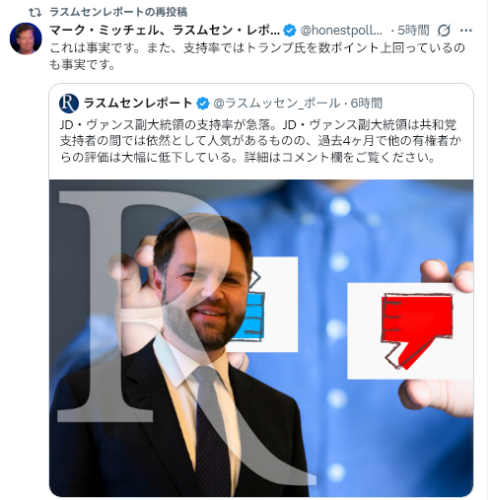Open the quoted author name ラスムセンレポート
The image size is (490, 500).
(138, 103)
